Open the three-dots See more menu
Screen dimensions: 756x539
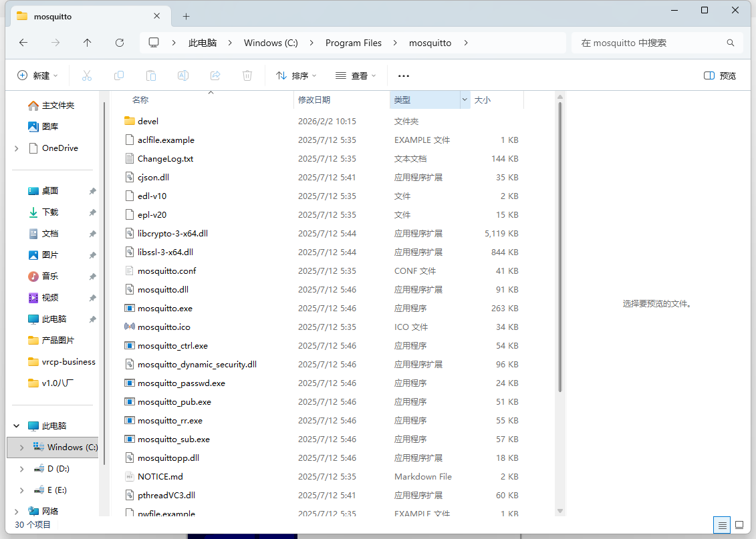(x=404, y=75)
